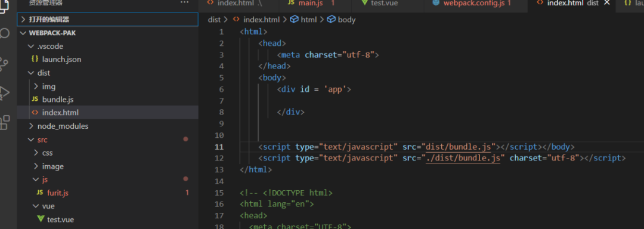Click the html breadcrumb segment
Viewport: 644px width, 229px height.
click(x=309, y=20)
